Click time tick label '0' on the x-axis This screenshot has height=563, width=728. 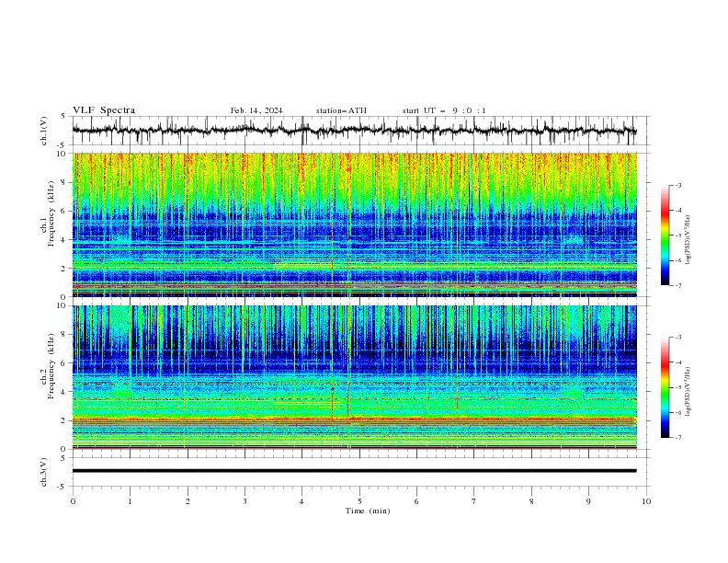(73, 501)
